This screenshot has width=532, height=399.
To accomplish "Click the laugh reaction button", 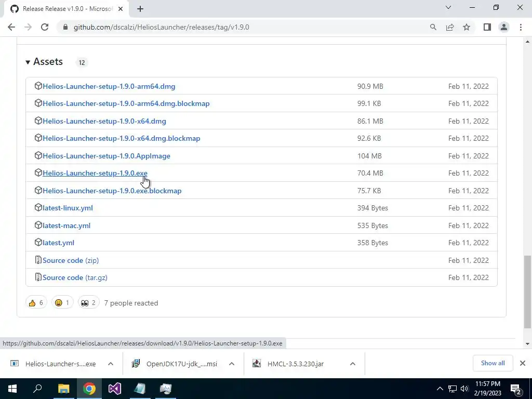I will pos(62,303).
